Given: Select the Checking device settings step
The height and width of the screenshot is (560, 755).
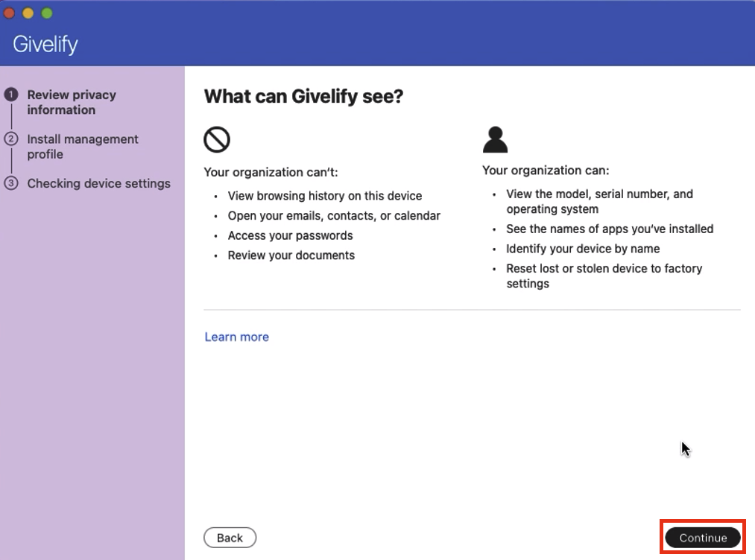Looking at the screenshot, I should click(x=98, y=183).
